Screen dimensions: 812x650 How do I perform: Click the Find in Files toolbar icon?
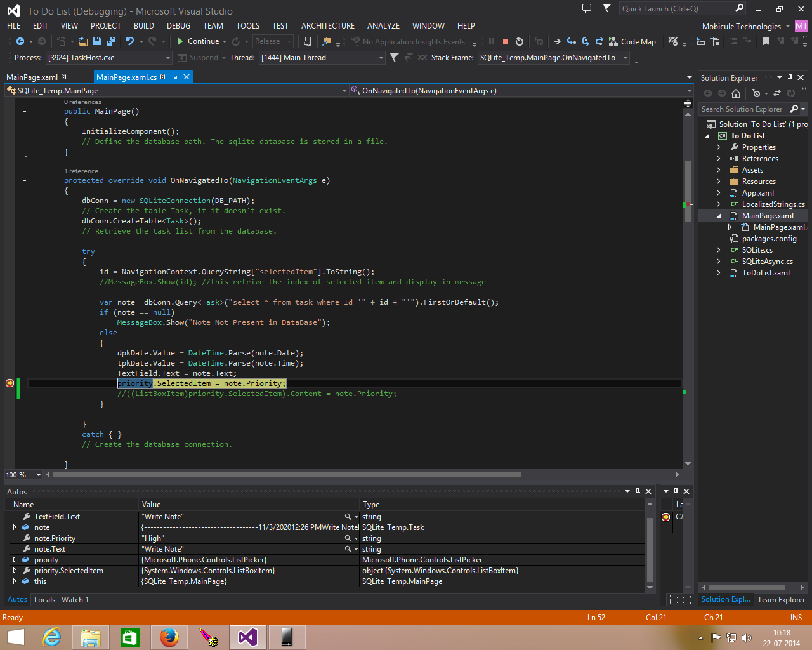(x=327, y=41)
